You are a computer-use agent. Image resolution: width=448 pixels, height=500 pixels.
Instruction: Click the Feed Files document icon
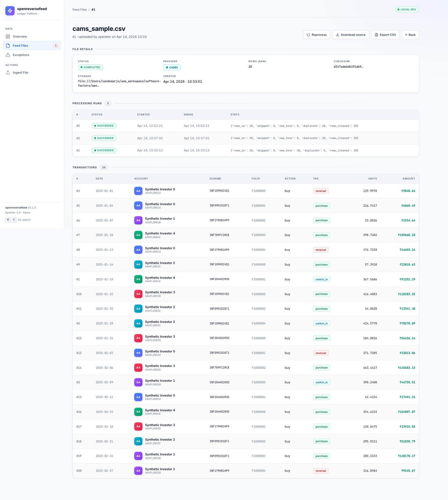[8, 46]
